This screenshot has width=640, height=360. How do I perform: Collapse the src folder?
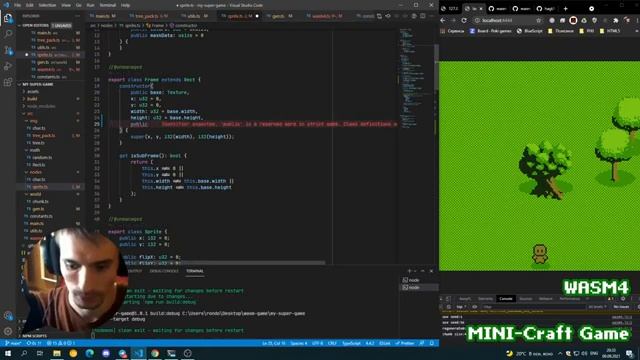pos(30,113)
